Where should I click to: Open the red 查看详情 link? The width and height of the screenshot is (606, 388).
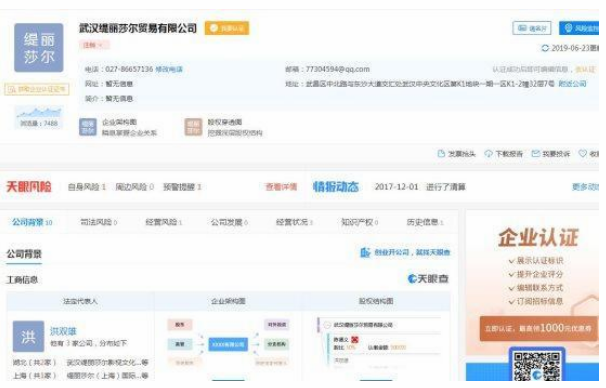(281, 187)
